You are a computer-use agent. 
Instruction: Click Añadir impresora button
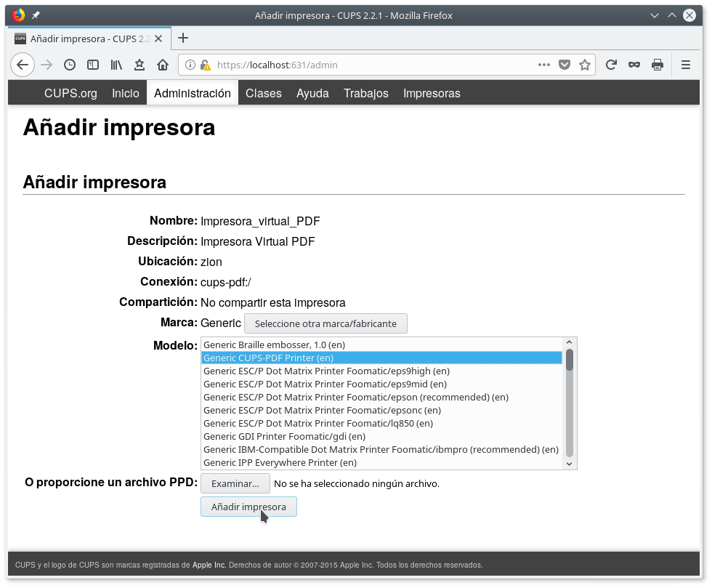pos(248,507)
